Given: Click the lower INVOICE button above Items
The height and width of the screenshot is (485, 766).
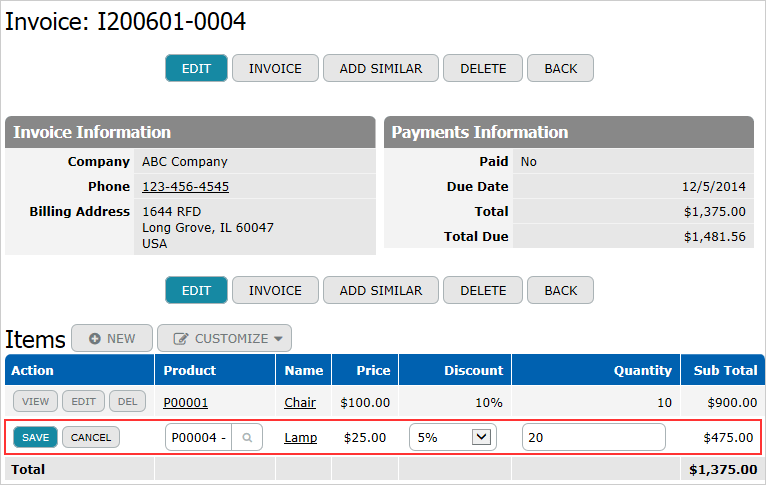Looking at the screenshot, I should pos(275,290).
